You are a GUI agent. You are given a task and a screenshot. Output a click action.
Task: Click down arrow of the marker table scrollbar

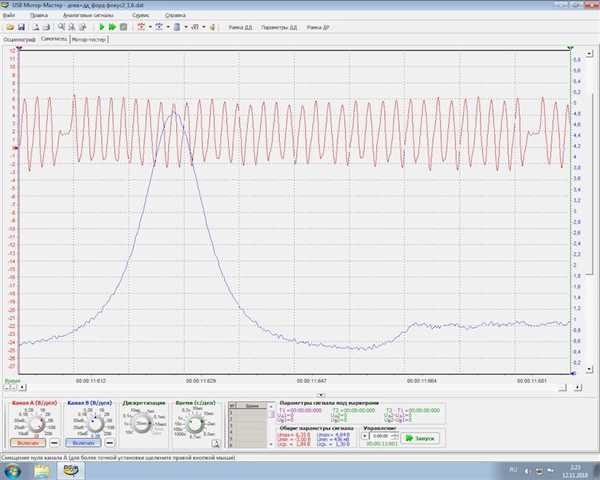[271, 444]
